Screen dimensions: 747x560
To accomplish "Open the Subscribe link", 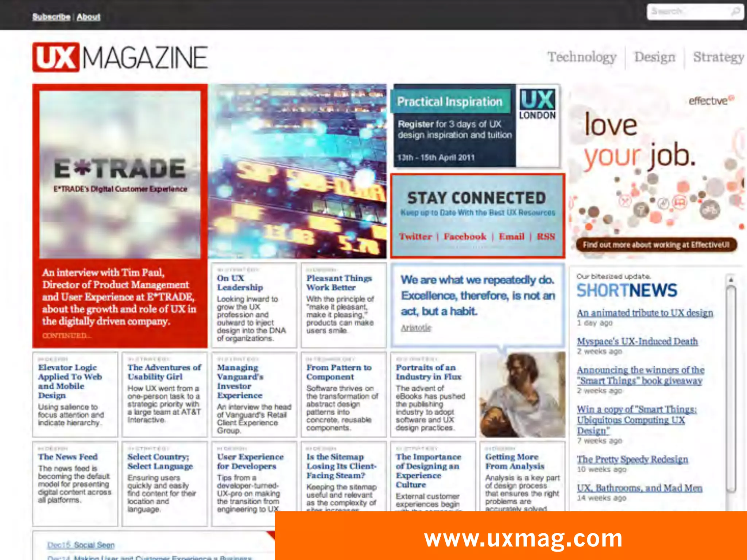I will 51,17.
